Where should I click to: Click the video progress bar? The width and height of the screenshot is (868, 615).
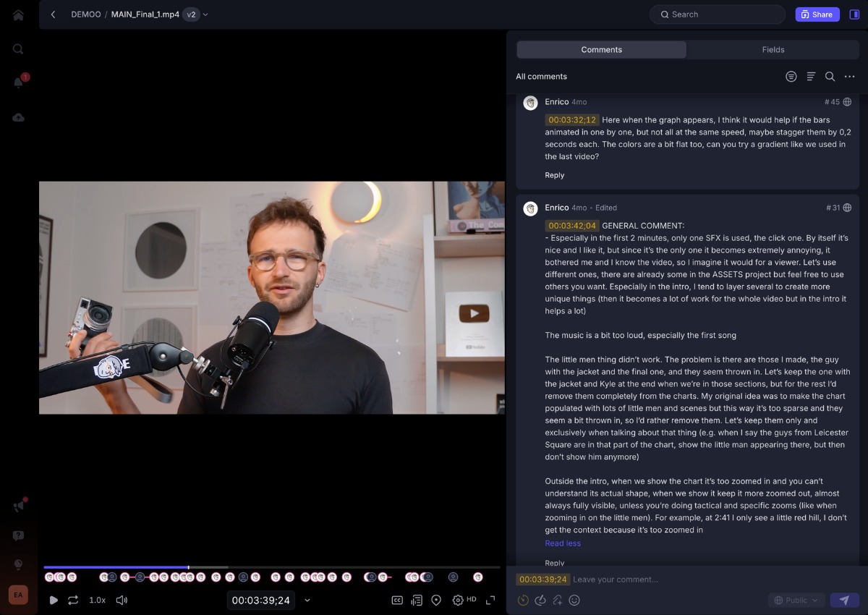click(x=271, y=567)
